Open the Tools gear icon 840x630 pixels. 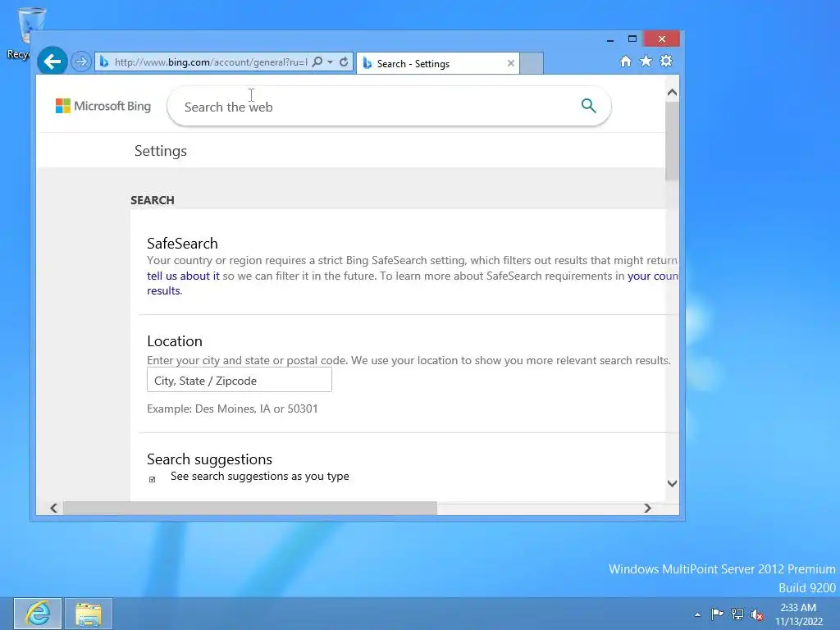(x=666, y=61)
